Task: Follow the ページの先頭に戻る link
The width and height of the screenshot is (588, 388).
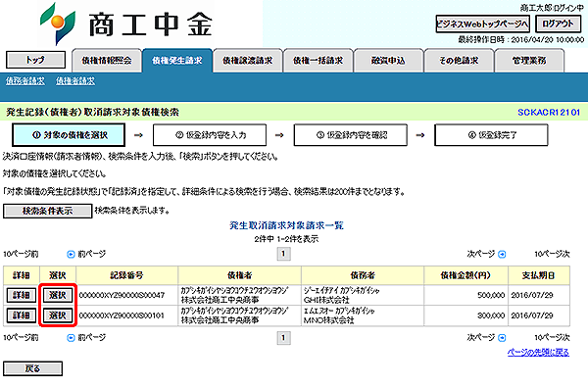Action: pos(538,353)
